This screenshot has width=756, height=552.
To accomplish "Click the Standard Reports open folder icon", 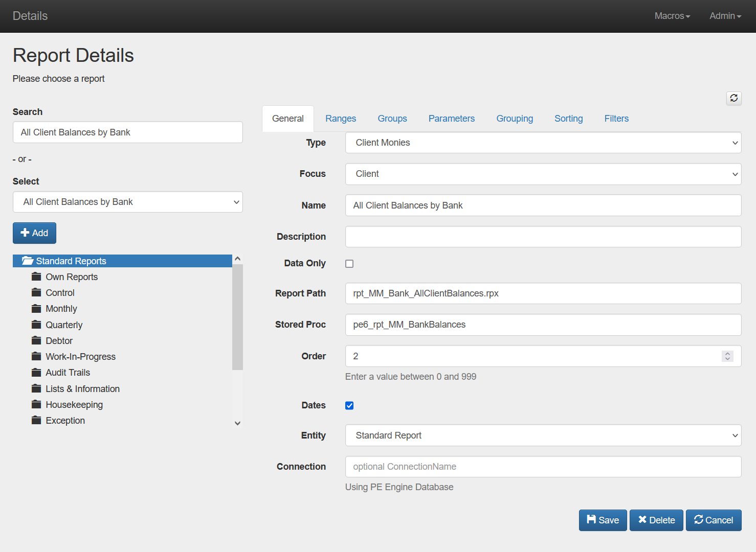I will point(28,261).
